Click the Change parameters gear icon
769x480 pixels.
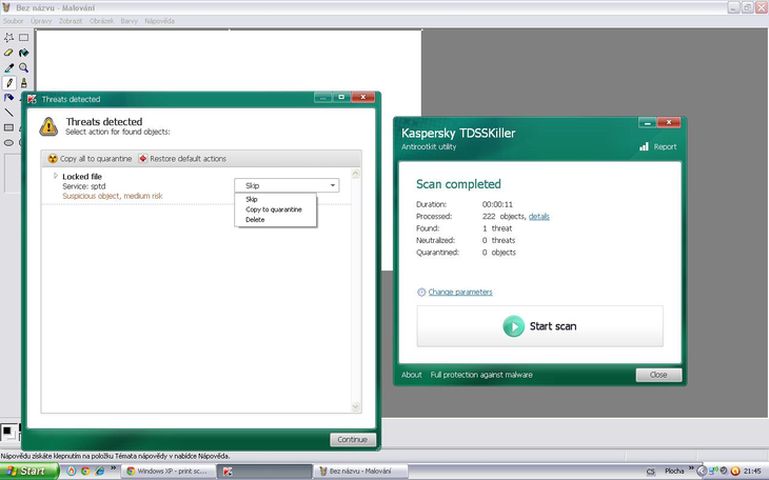(421, 292)
